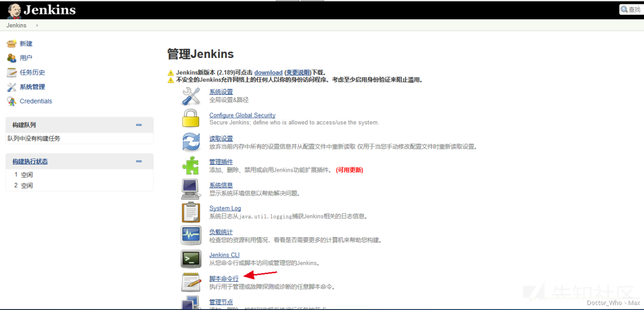
Task: Click the 系统管理 tools icon in sidebar
Action: pos(11,87)
